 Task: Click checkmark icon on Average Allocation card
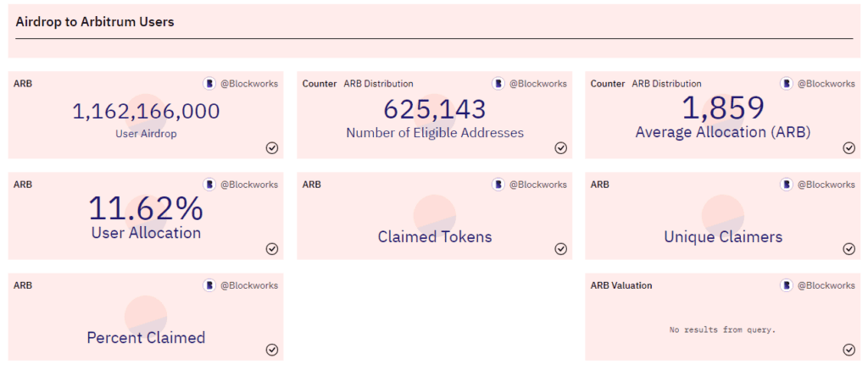coord(849,147)
